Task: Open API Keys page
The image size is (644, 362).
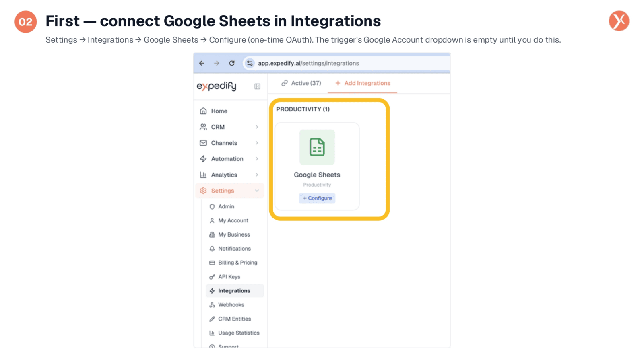Action: (235, 277)
